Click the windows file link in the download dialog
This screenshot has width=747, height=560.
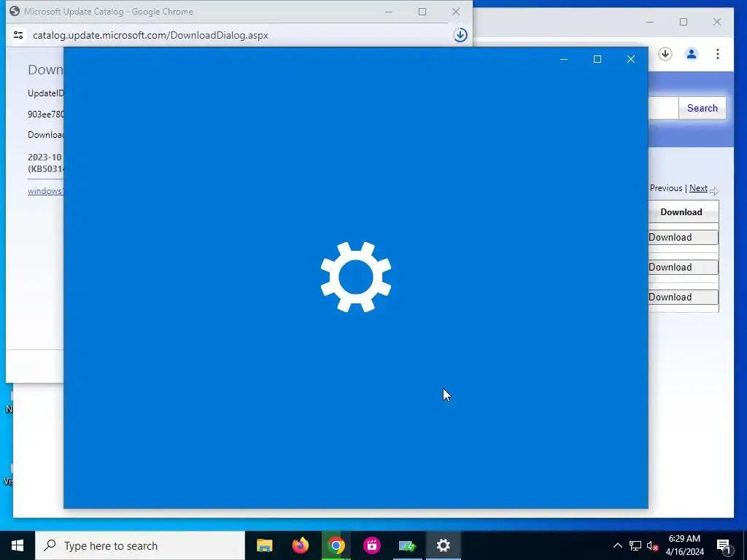click(x=45, y=191)
